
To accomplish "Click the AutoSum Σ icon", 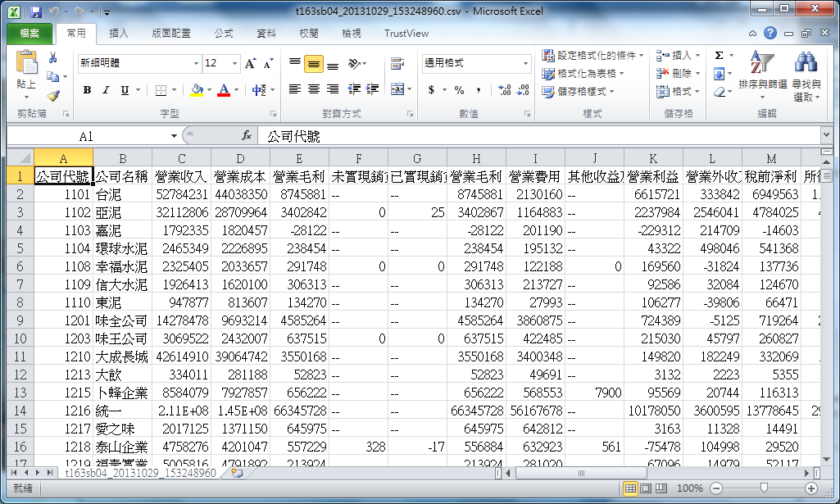I will 720,55.
